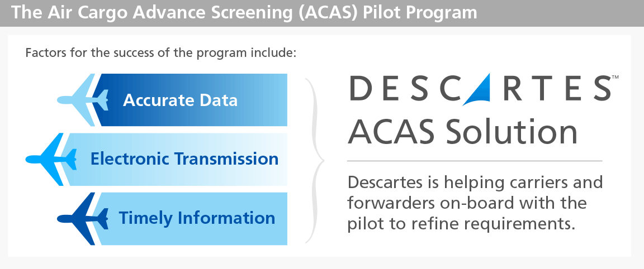
Task: Click the curly brace grouping the three factors
Action: (x=315, y=160)
